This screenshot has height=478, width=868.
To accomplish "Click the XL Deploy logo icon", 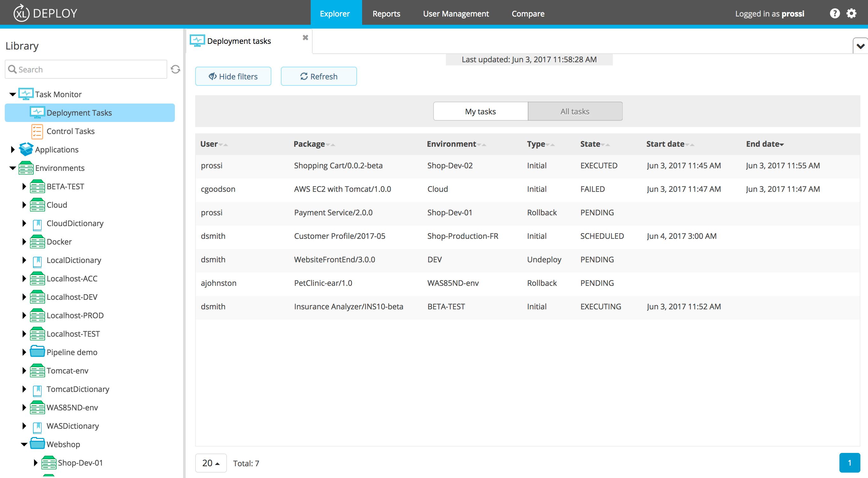I will point(21,13).
